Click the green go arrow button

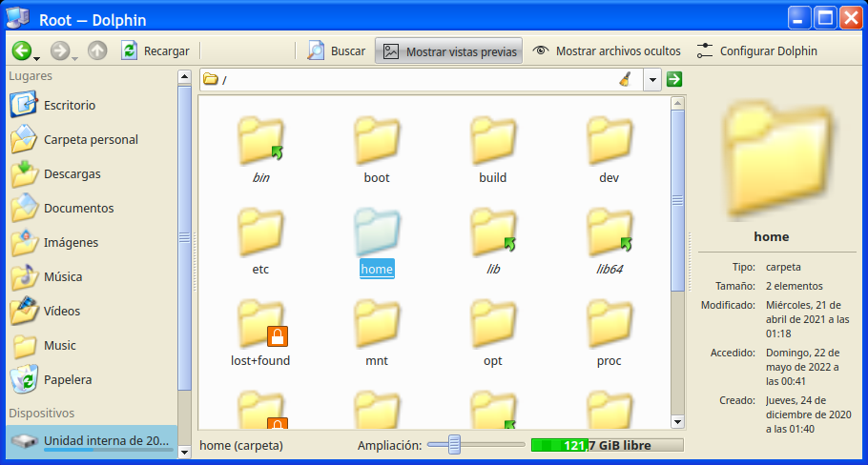[673, 79]
